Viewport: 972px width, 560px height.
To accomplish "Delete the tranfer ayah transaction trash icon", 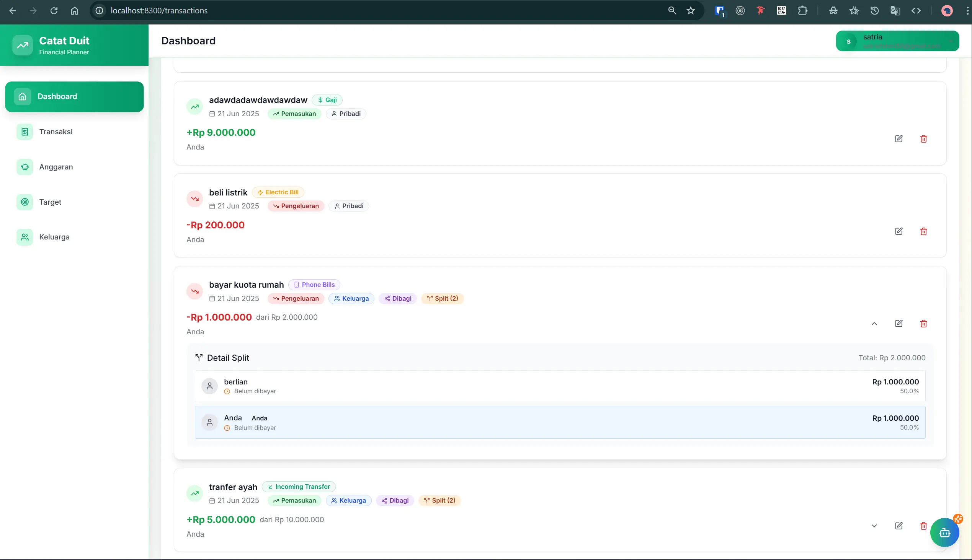I will click(923, 526).
